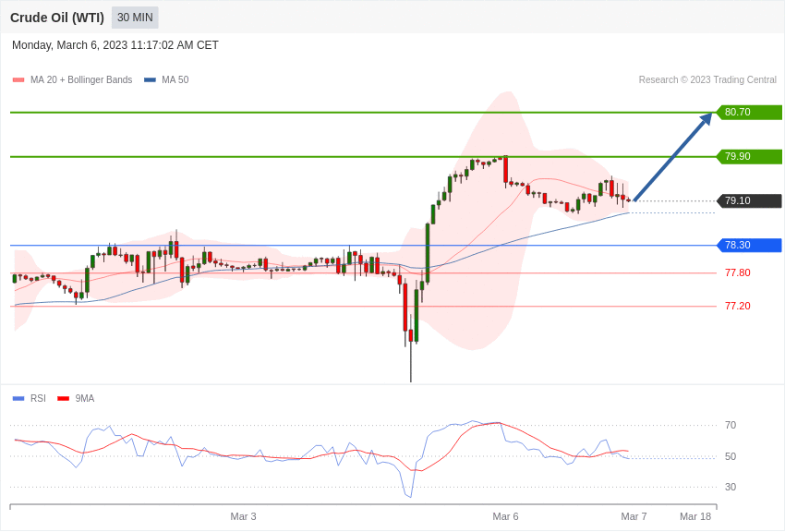Click the 79.90 green price tag
Viewport: 785px width, 532px height.
click(x=750, y=157)
